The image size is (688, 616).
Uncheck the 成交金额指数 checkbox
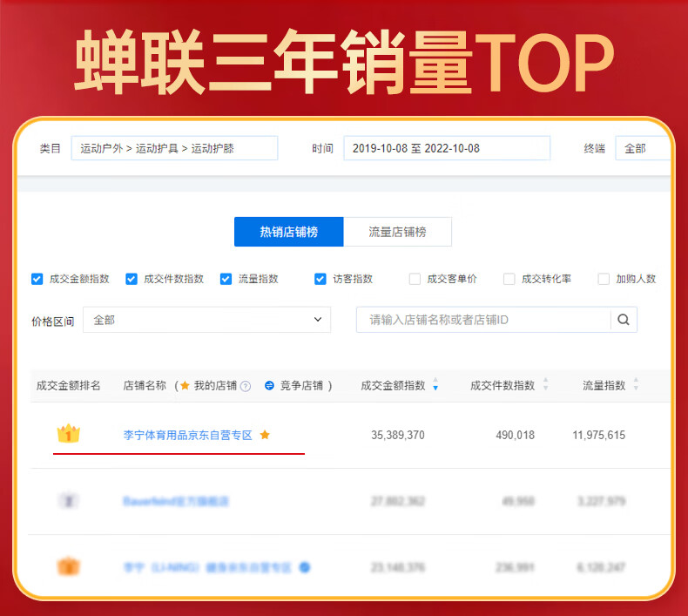[x=37, y=279]
